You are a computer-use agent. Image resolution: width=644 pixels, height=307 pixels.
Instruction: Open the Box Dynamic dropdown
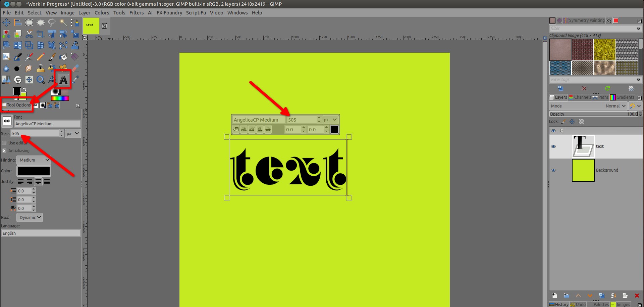[x=30, y=218]
